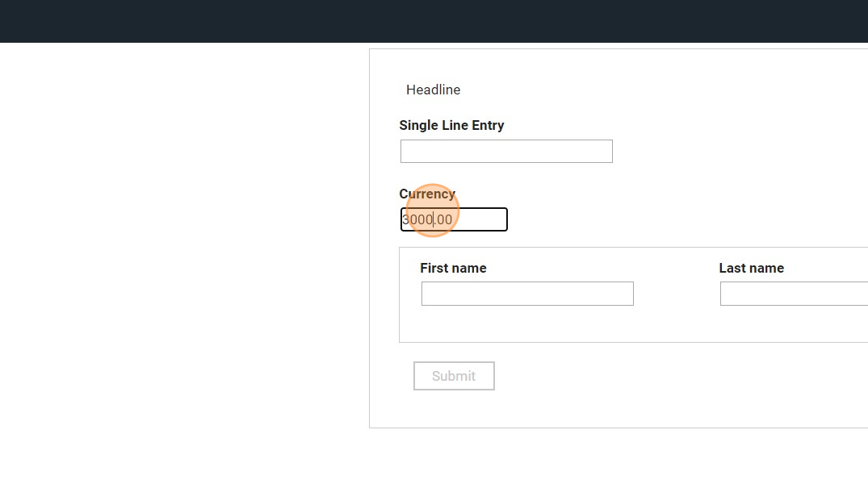Click blank space right of Headline text
This screenshot has height=484, width=868.
646,90
